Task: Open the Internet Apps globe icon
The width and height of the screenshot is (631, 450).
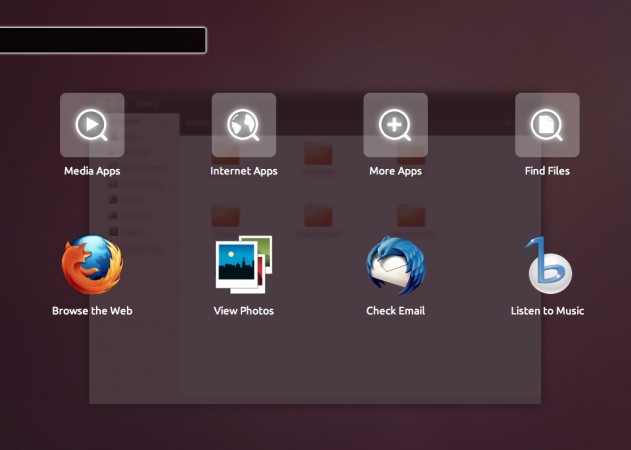Action: click(244, 125)
